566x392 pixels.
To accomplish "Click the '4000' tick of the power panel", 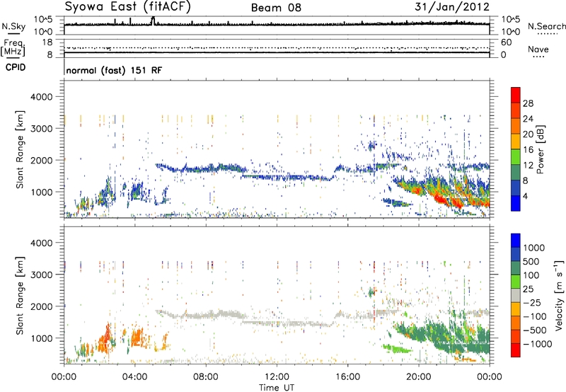I will click(x=41, y=97).
